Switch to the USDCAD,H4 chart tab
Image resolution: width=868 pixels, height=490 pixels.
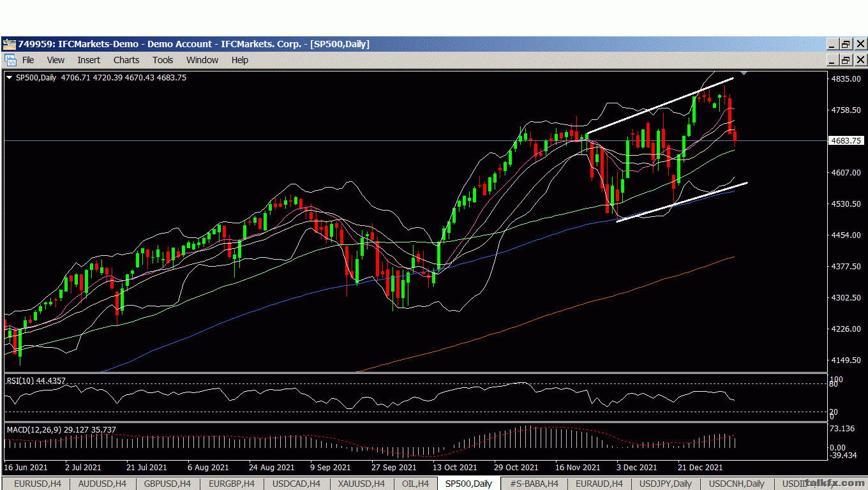pyautogui.click(x=297, y=484)
